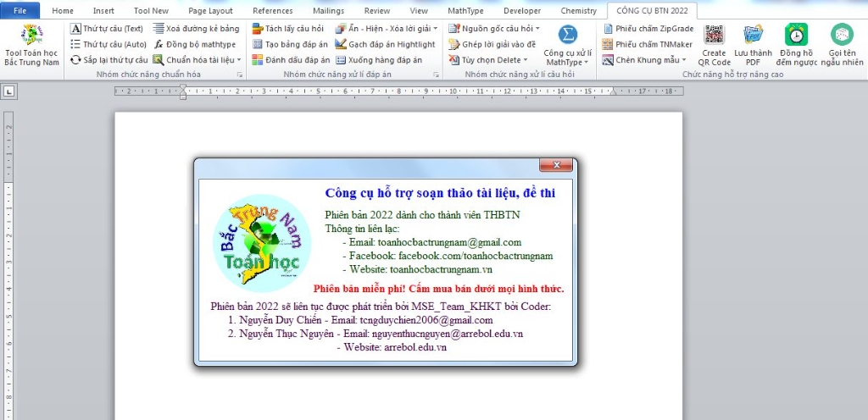Apply Thứ tự câu (Auto) numbering
This screenshot has height=420, width=868.
[108, 44]
